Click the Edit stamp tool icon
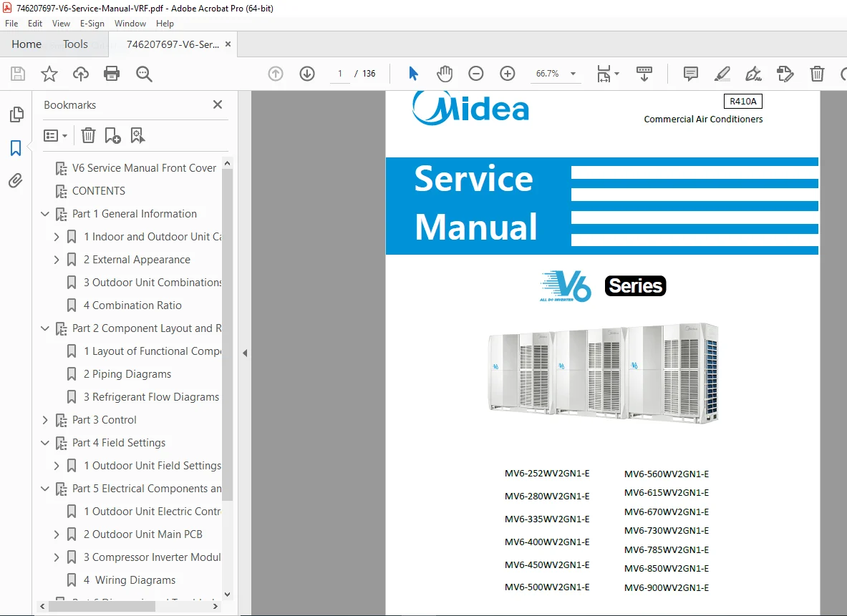 (785, 74)
